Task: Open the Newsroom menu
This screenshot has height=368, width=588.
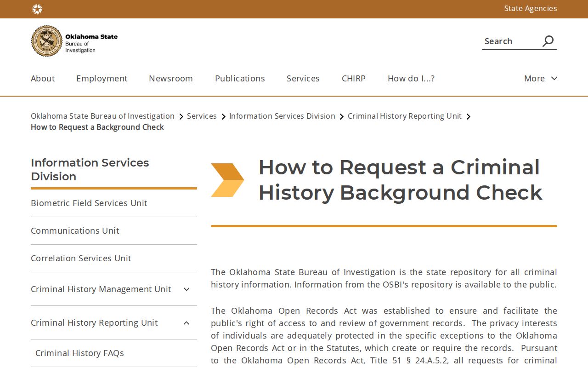Action: pos(171,78)
